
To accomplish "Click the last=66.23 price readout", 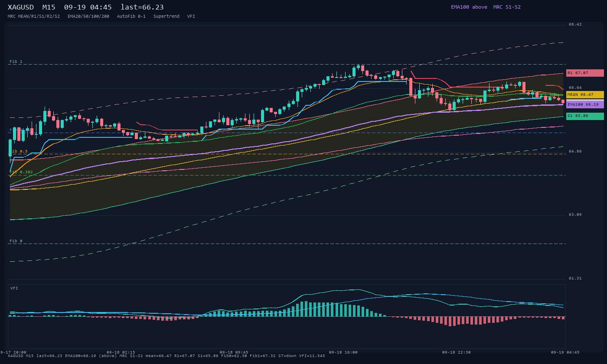I will (x=142, y=7).
